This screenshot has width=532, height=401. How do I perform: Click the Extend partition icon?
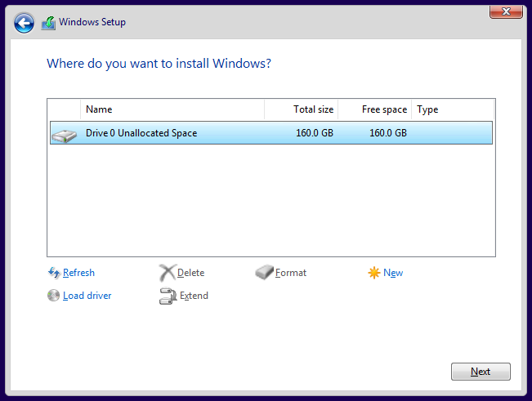[x=168, y=296]
